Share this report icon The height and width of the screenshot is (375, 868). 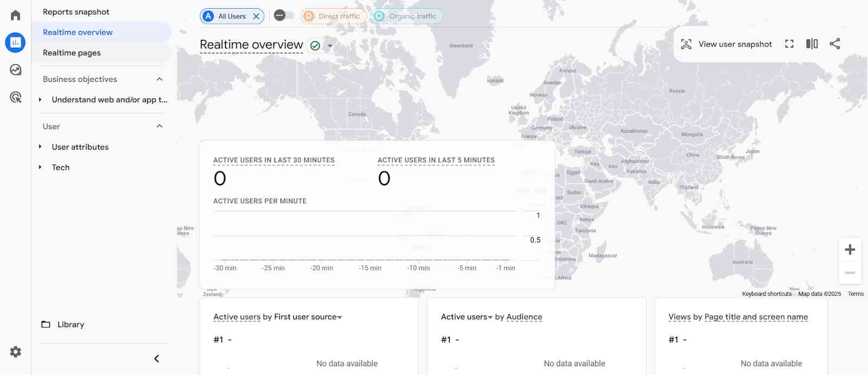(835, 44)
